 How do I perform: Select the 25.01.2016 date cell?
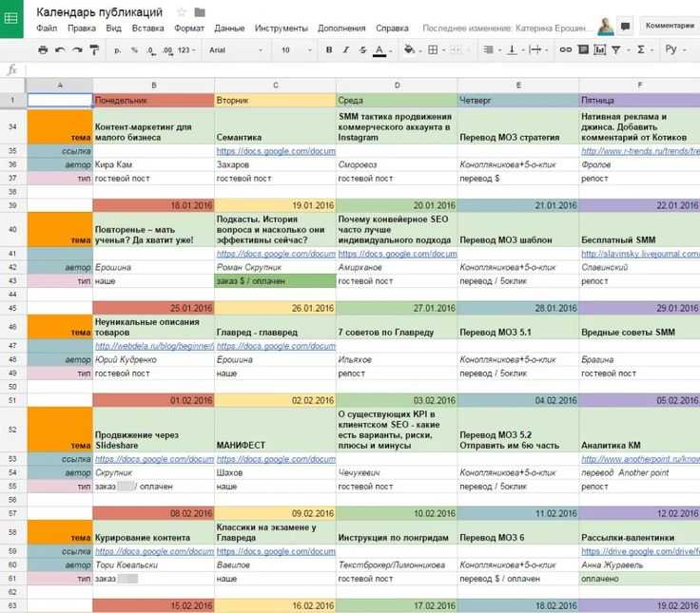click(153, 308)
